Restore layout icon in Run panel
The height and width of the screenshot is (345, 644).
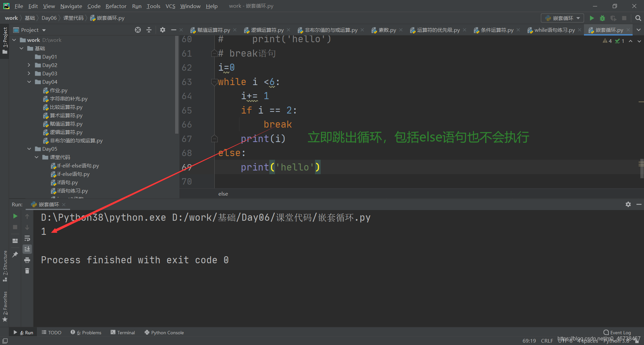(15, 240)
